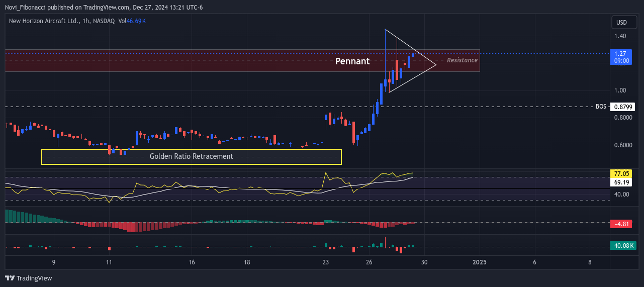Click the date label 23 on time axis
This screenshot has width=644, height=287.
[x=325, y=262]
